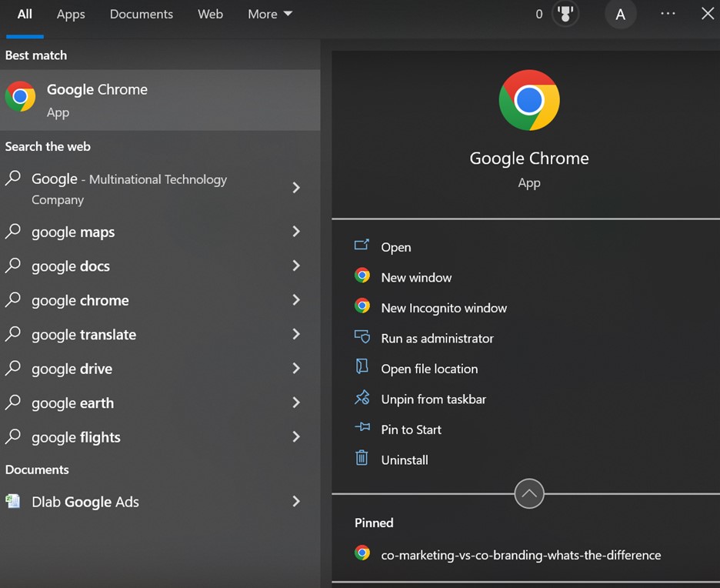Screen dimensions: 720x588
Task: Click the rewards trophy icon
Action: click(x=565, y=14)
